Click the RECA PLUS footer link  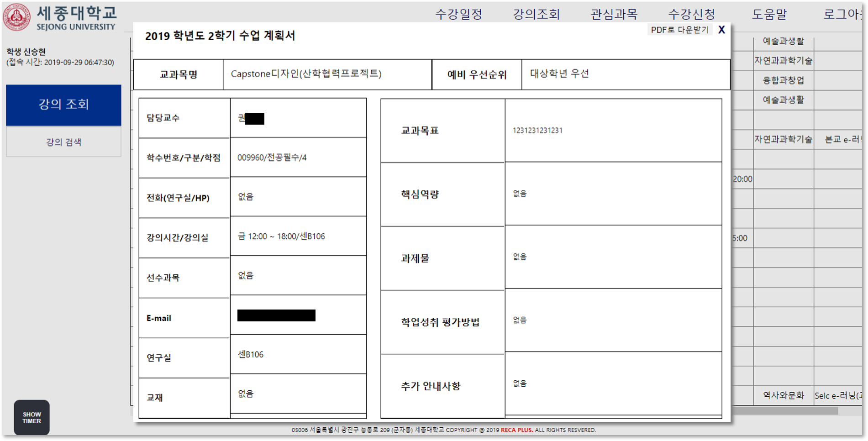click(x=516, y=430)
